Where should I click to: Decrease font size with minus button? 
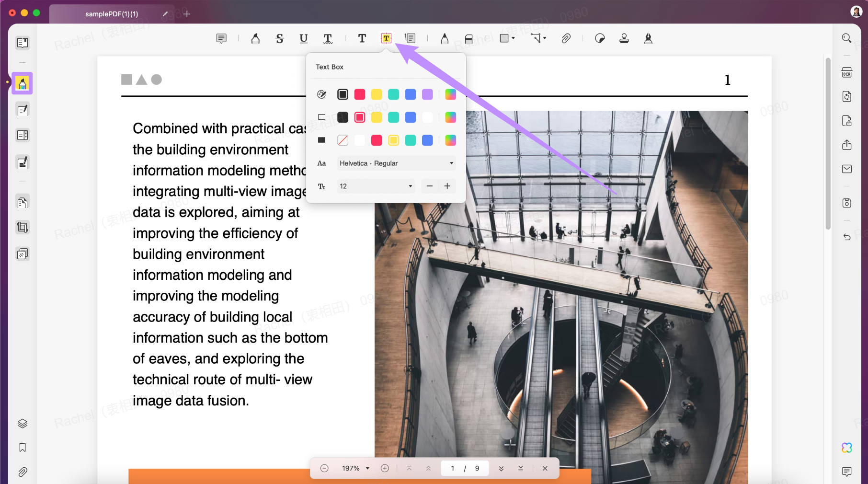(x=430, y=186)
